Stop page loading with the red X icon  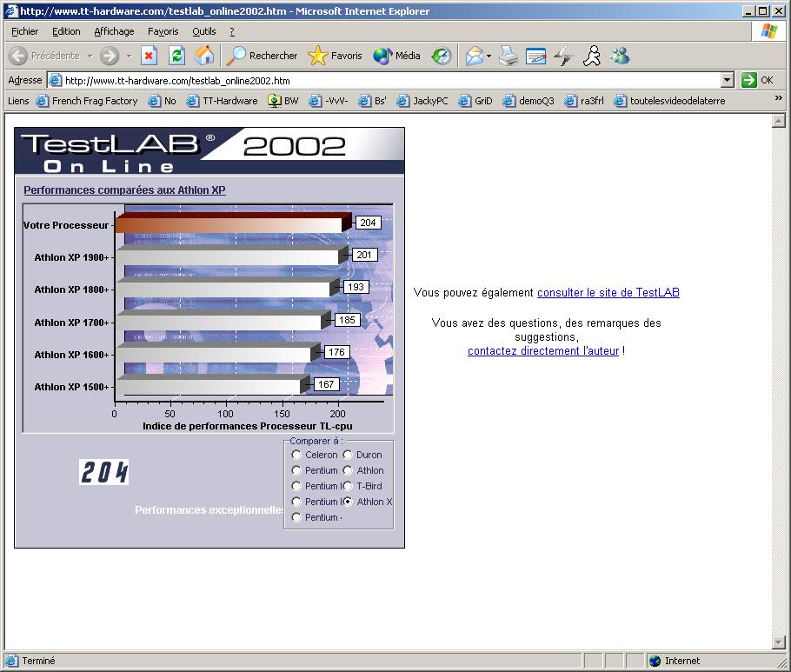[x=149, y=56]
